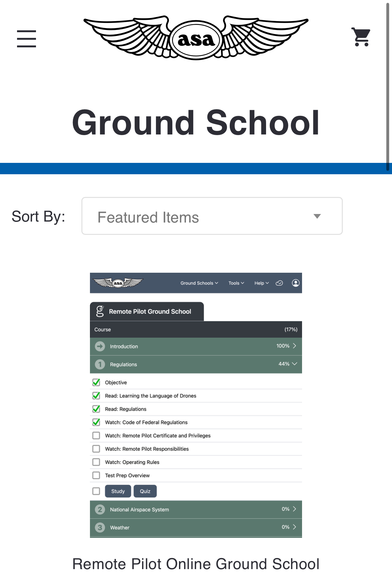Viewport: 392px width, 577px height.
Task: Click the small ASA logo in course preview
Action: [x=118, y=283]
